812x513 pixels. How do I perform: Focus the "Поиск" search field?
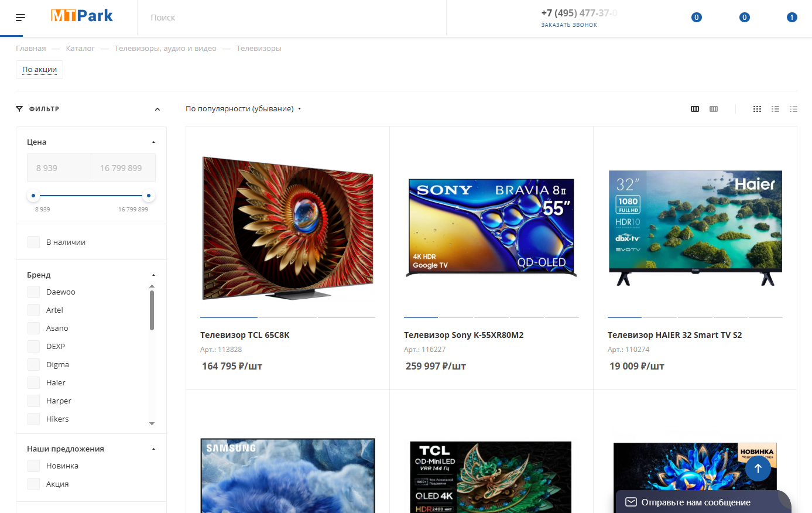tap(292, 18)
